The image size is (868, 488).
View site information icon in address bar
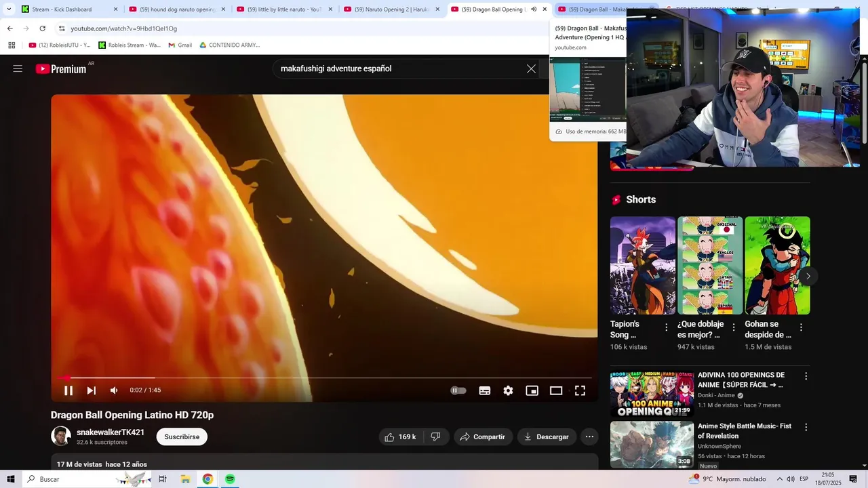tap(62, 28)
